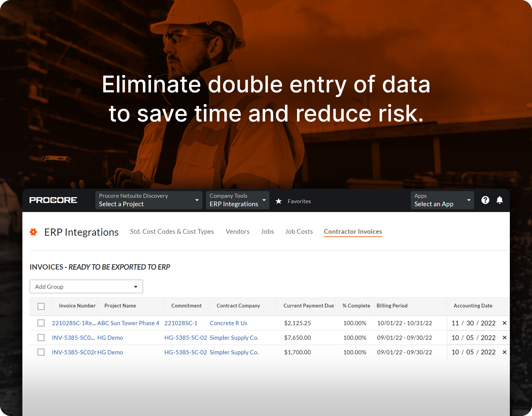This screenshot has width=532, height=416.
Task: Open the notifications bell icon
Action: tap(500, 200)
